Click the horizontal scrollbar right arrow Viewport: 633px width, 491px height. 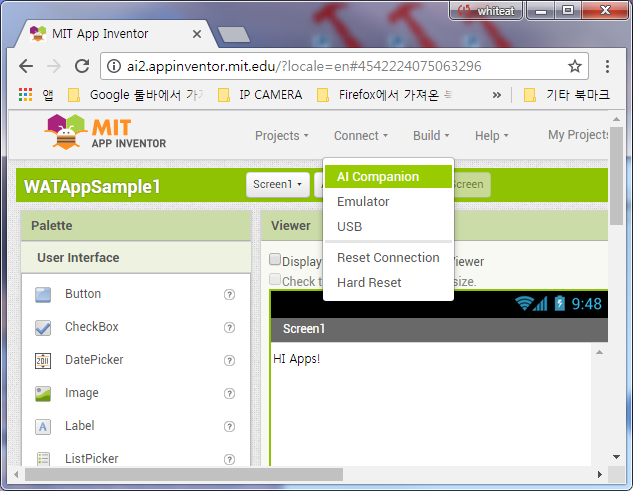coord(599,474)
